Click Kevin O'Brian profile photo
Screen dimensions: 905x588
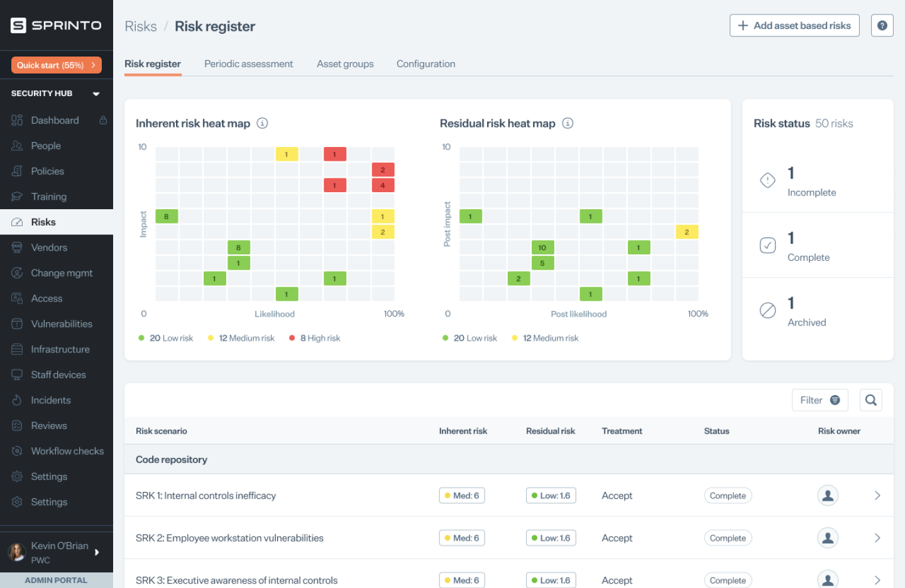point(16,552)
